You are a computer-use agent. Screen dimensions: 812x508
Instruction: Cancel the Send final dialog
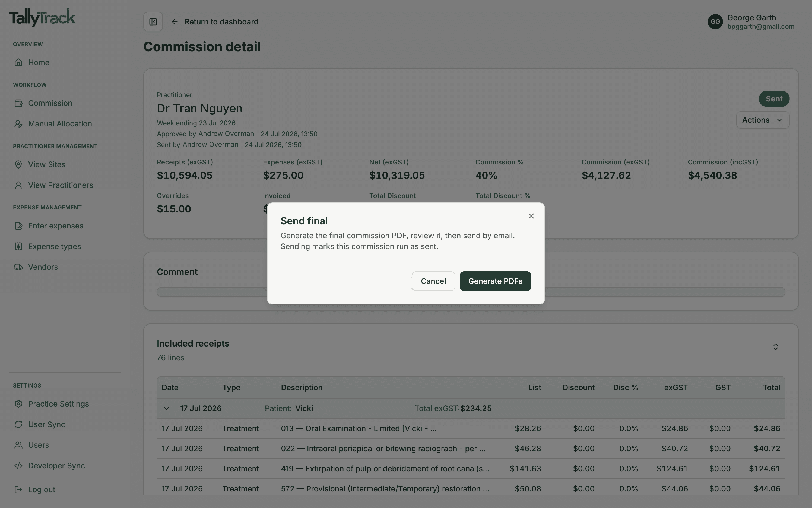tap(433, 281)
